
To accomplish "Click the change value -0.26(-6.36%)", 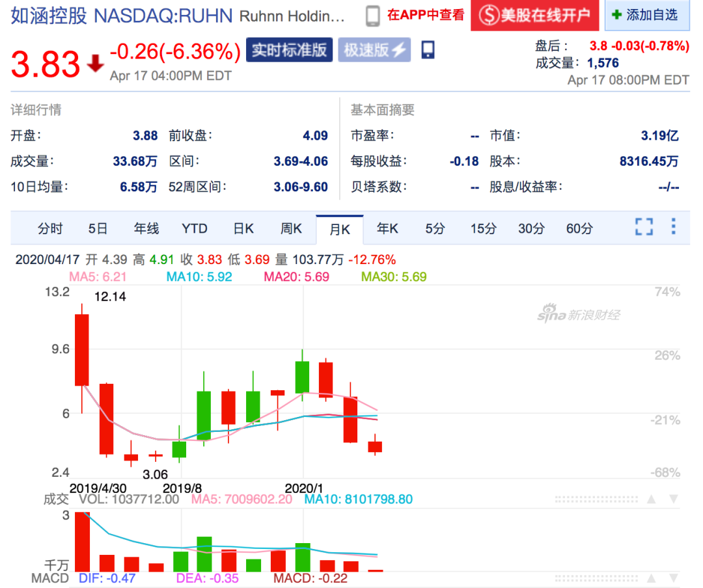I will click(x=175, y=51).
